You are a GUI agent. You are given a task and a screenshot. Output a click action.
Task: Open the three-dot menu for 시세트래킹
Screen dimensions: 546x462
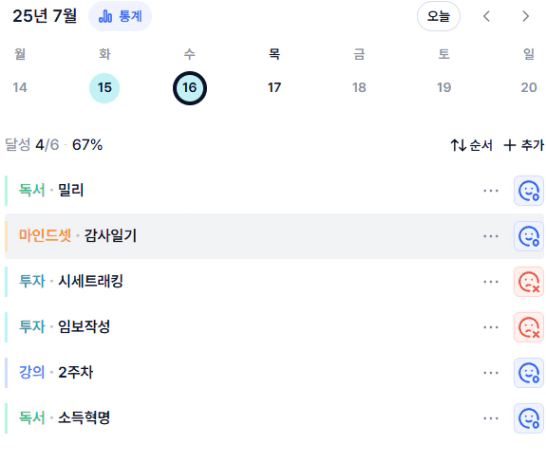[x=491, y=282]
